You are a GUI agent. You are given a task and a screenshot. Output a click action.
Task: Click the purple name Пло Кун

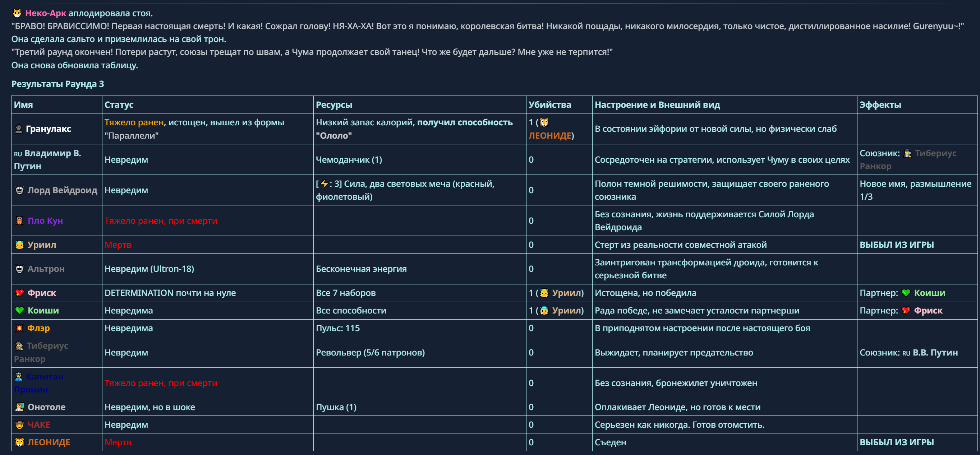pos(45,220)
